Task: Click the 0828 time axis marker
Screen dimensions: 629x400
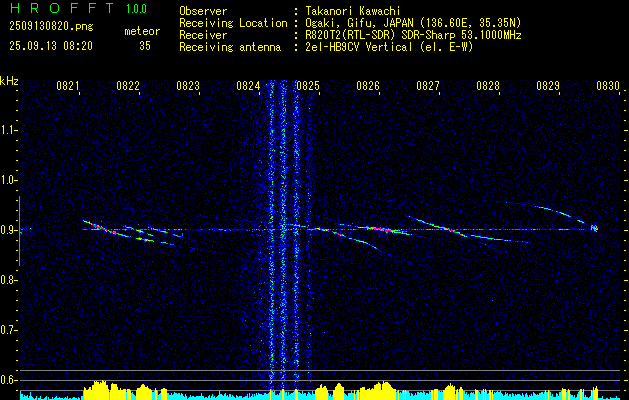Action: pyautogui.click(x=488, y=85)
